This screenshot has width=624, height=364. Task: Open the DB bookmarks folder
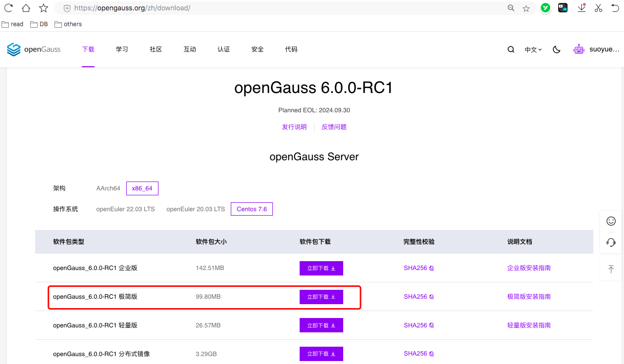click(39, 24)
